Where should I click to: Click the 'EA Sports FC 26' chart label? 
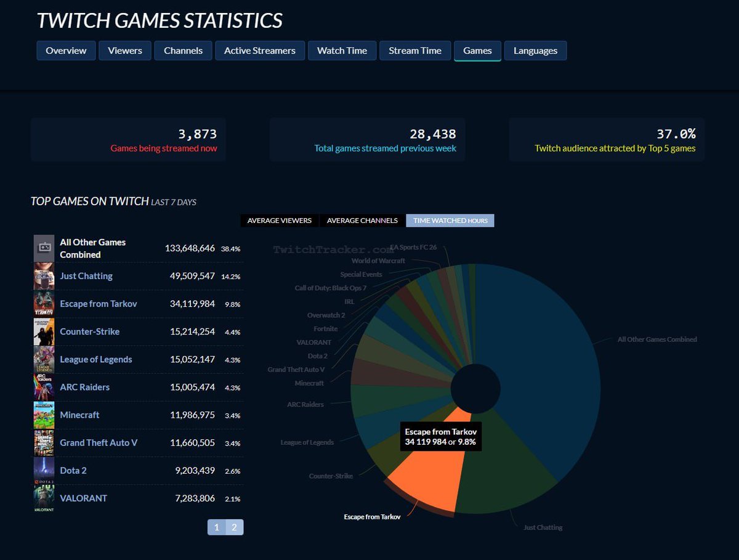pos(413,248)
